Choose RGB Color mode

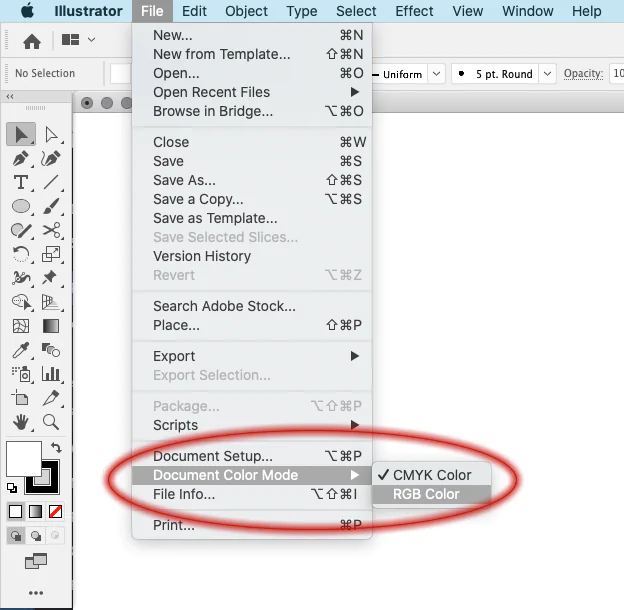pyautogui.click(x=431, y=494)
